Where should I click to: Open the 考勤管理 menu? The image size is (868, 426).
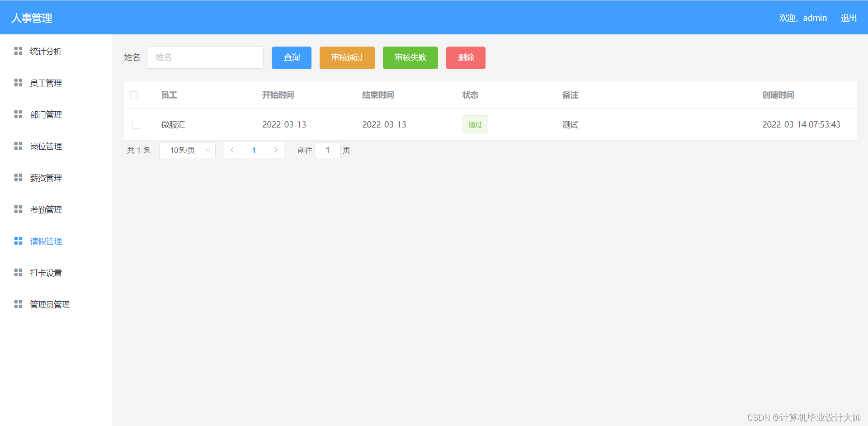(56, 209)
